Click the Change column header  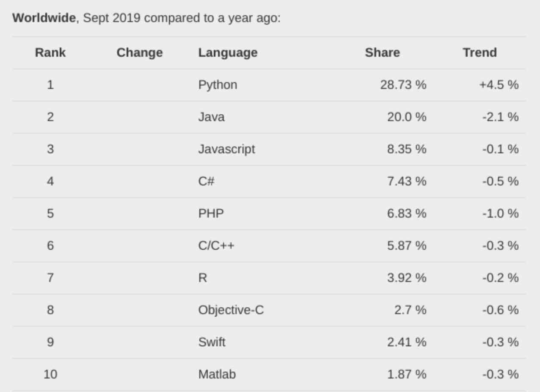tap(139, 52)
